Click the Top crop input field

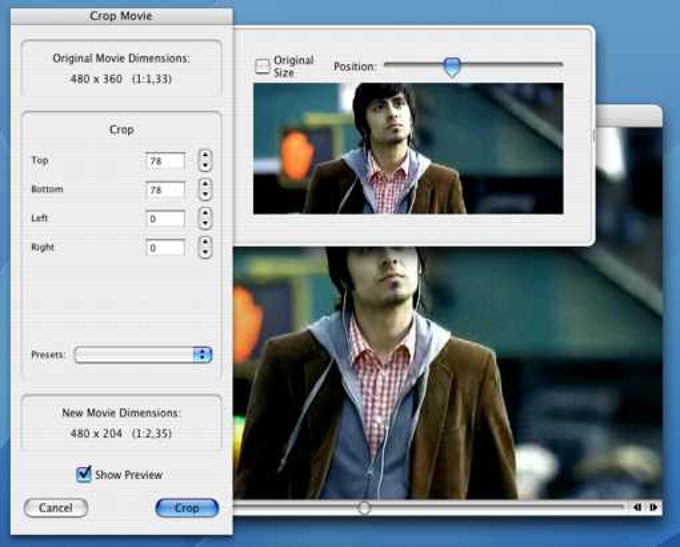click(x=165, y=161)
